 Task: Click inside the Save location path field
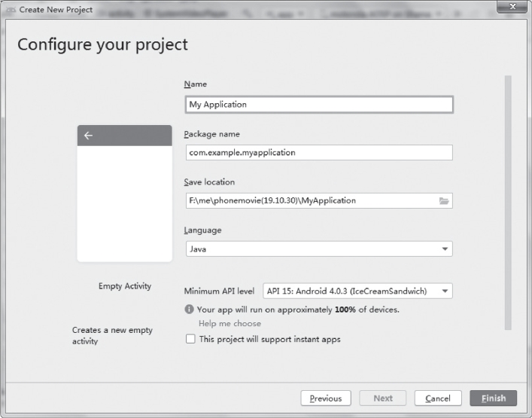point(309,201)
